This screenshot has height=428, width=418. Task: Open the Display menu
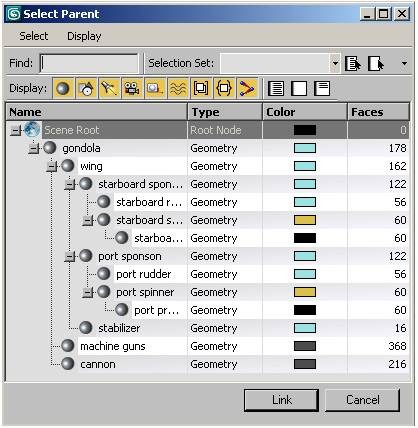point(84,36)
